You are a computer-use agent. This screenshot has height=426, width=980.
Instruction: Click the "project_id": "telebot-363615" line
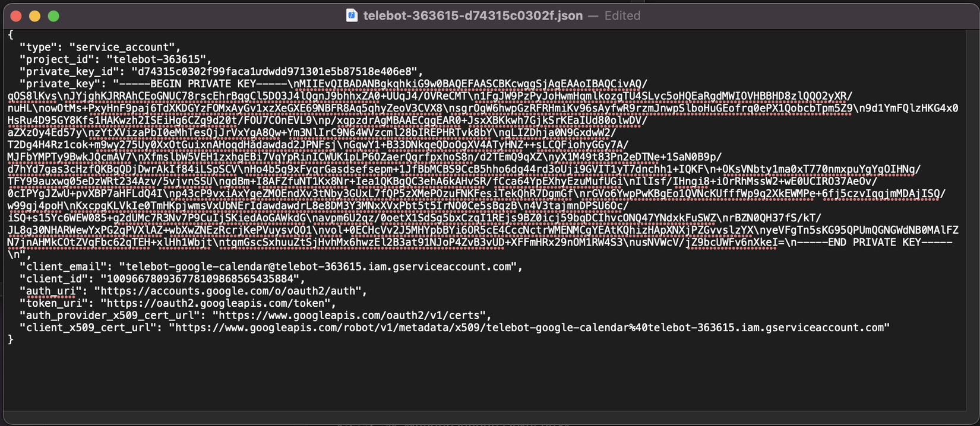[116, 59]
